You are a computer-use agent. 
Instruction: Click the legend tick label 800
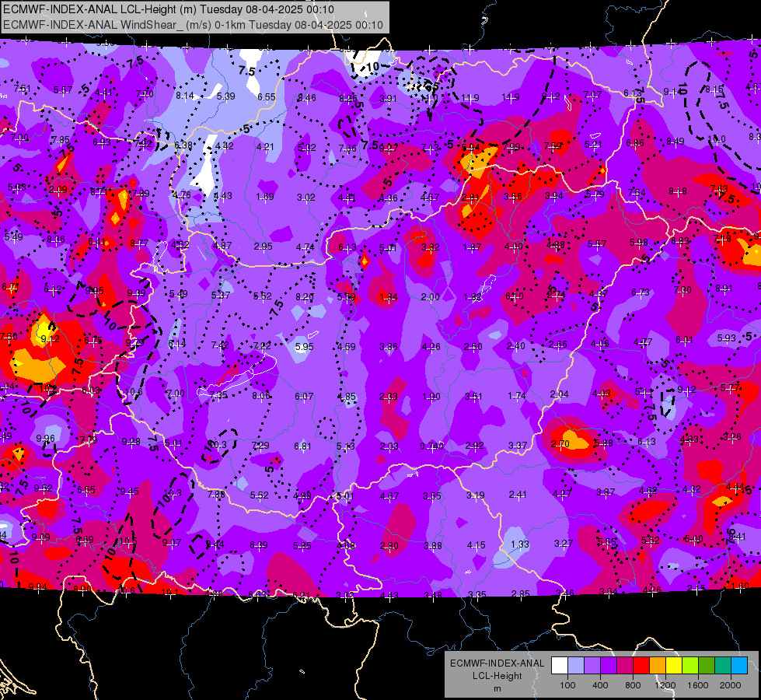point(633,685)
